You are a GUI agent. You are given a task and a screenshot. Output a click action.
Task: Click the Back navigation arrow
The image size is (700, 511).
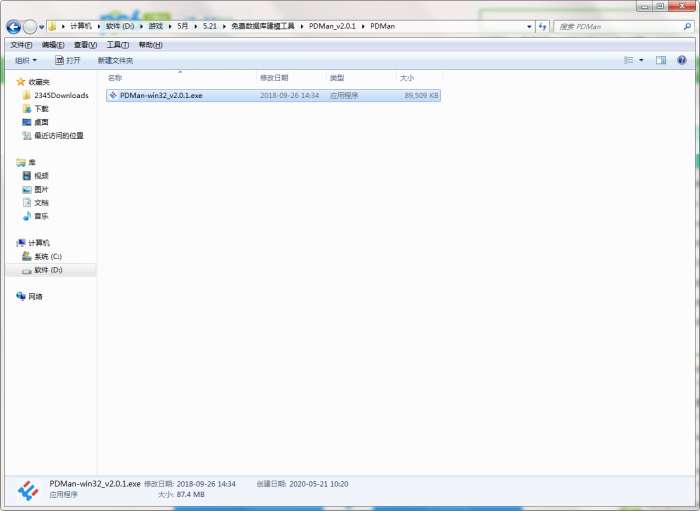pyautogui.click(x=13, y=27)
